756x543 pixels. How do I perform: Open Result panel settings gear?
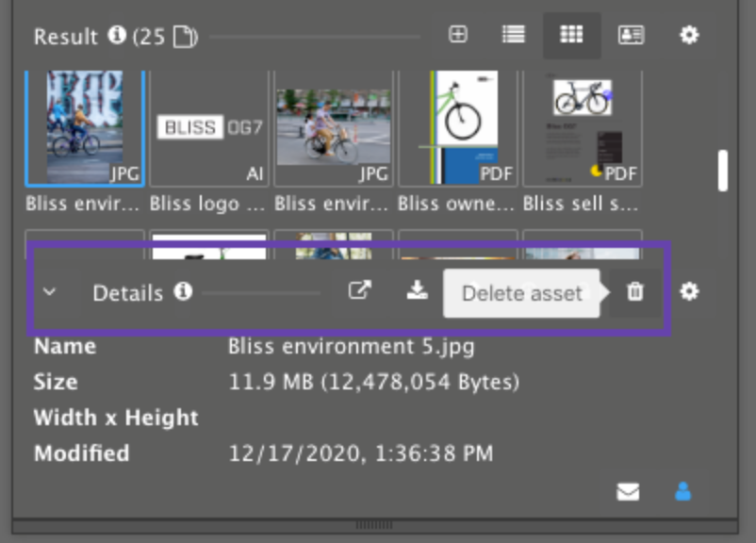pyautogui.click(x=689, y=35)
